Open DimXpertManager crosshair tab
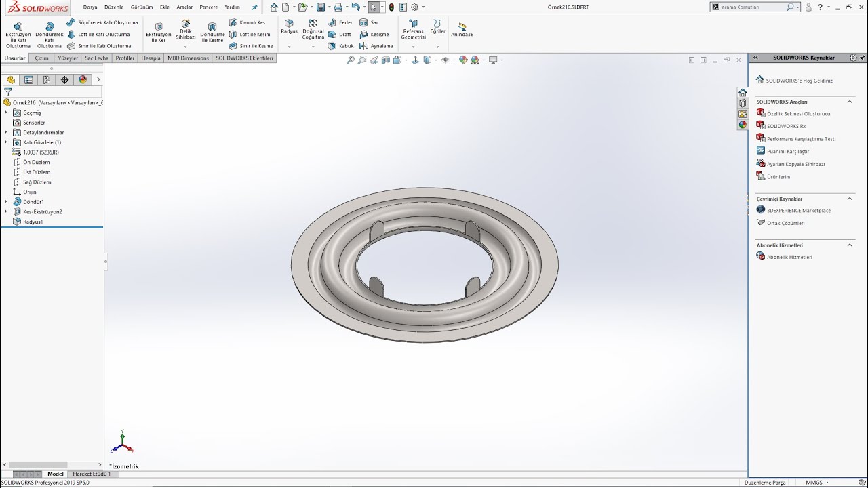The height and width of the screenshot is (488, 868). [x=65, y=80]
